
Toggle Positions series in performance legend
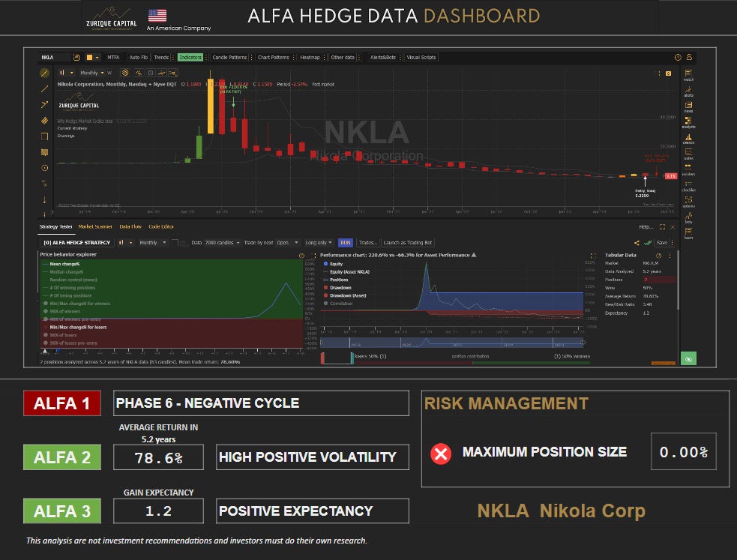(336, 280)
